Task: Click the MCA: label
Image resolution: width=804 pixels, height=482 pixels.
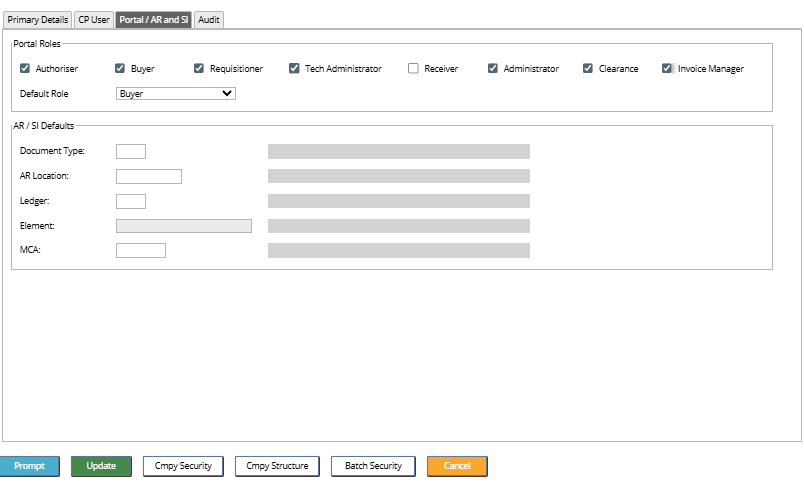Action: click(30, 250)
